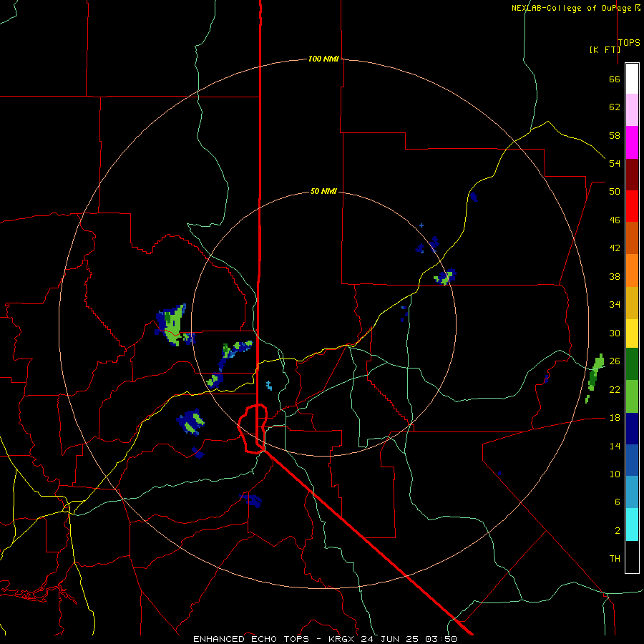Click the light green 22 kft legend swatch
The image size is (644, 644).
(632, 396)
